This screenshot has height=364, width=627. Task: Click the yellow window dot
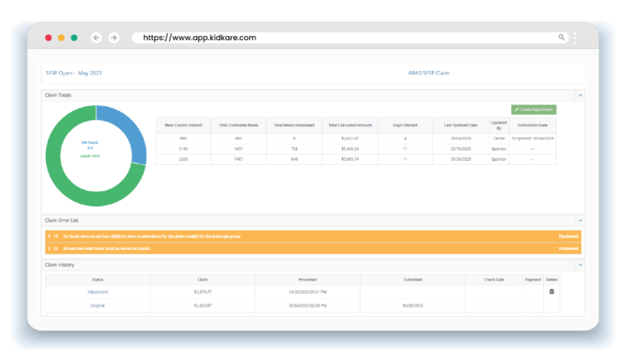pos(61,38)
